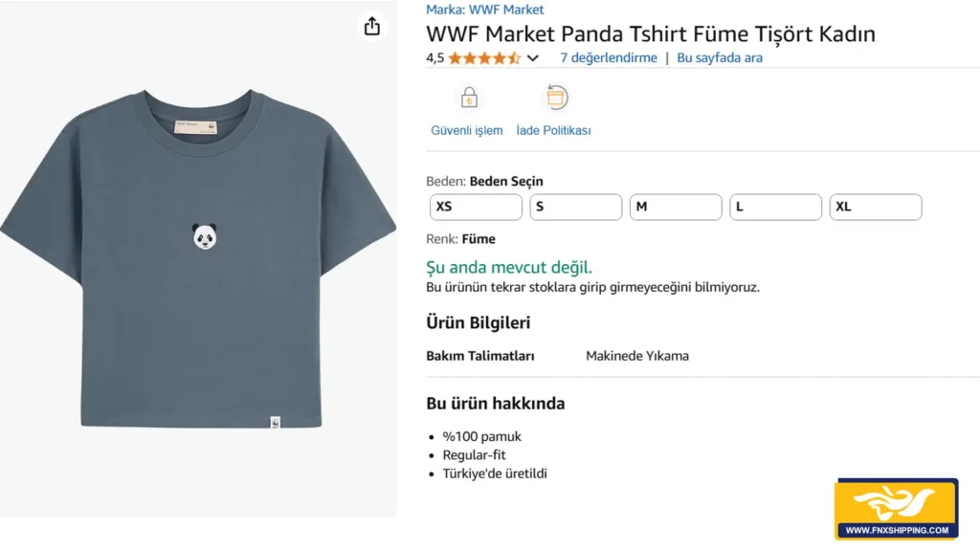Pick size M

pos(676,207)
